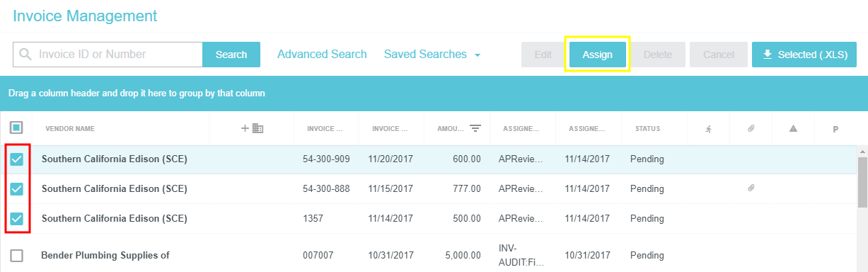This screenshot has width=868, height=272.
Task: Uncheck the invoice 1357 row checkbox
Action: point(16,218)
